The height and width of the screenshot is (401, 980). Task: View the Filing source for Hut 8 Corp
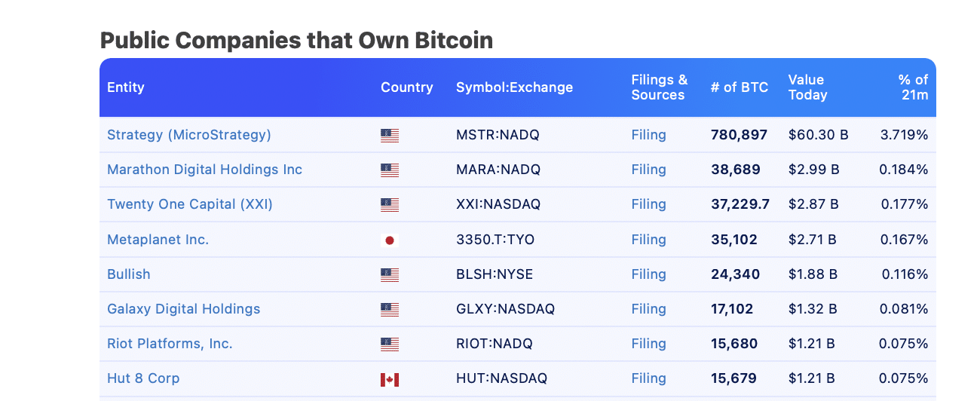(648, 378)
